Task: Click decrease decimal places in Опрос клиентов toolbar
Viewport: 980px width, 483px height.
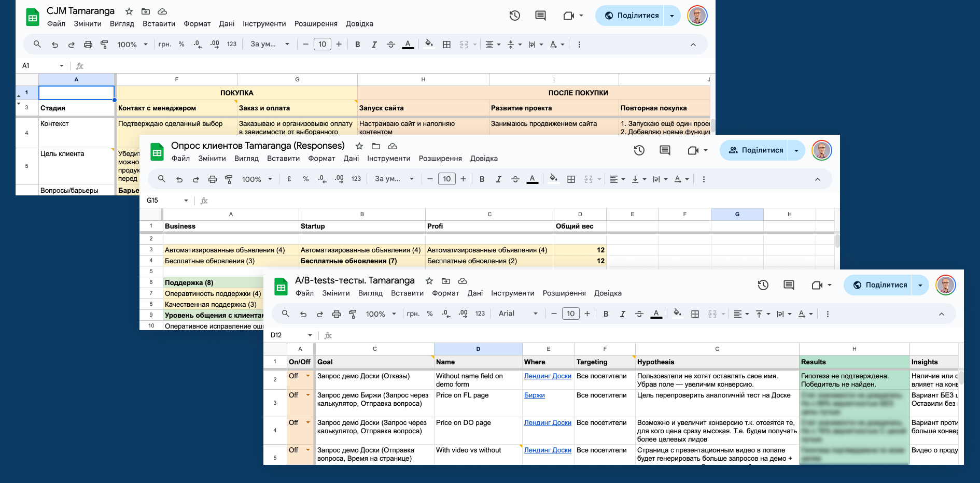Action: point(322,179)
